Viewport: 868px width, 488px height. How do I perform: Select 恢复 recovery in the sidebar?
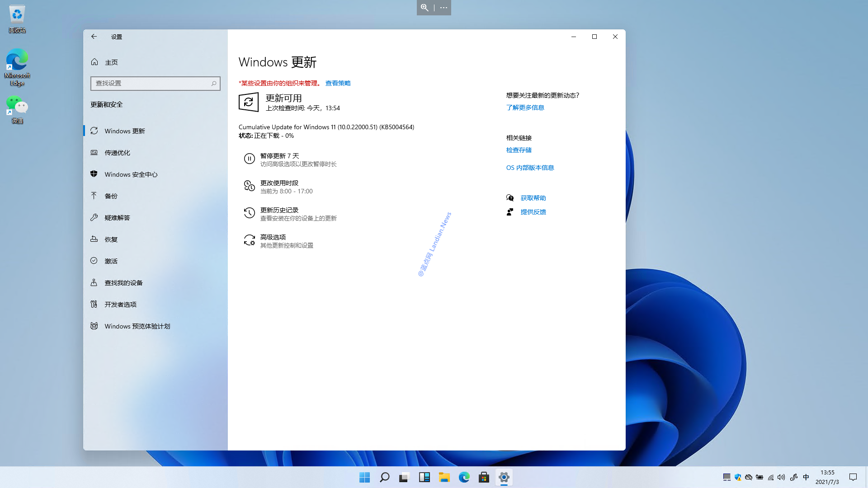(x=156, y=239)
